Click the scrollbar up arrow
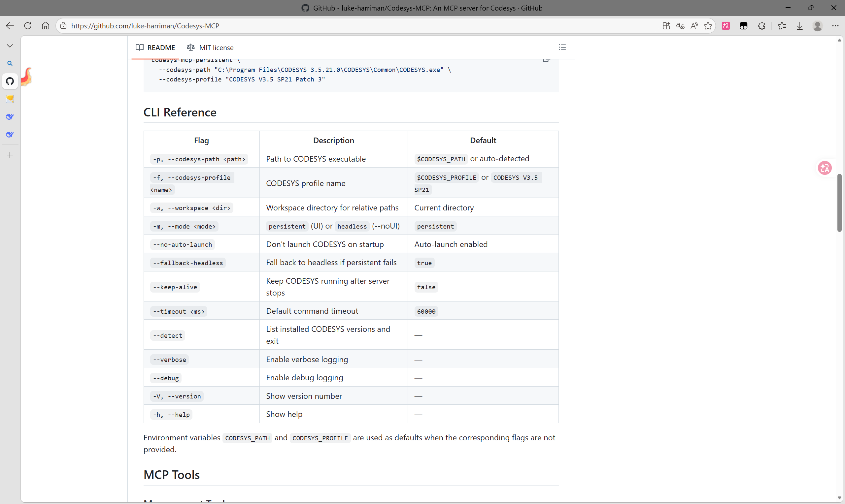Viewport: 845px width, 504px height. coord(839,41)
